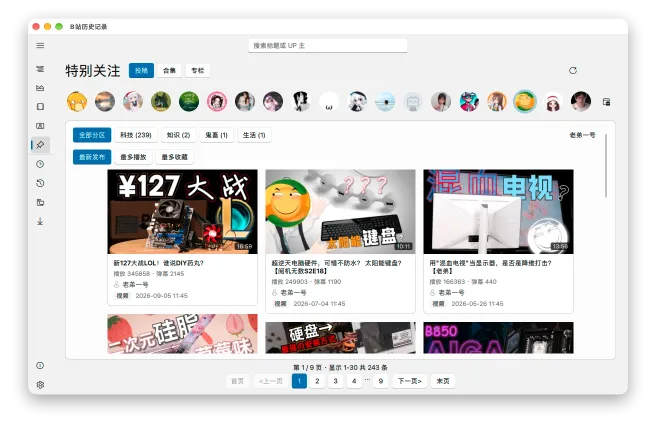
Task: Click the video list vertical scrollbar
Action: [x=606, y=166]
